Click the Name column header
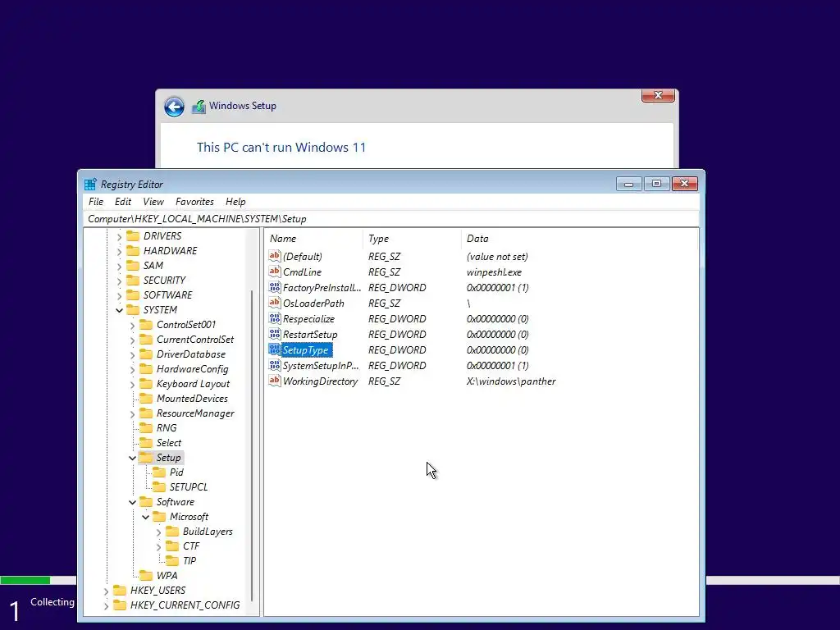The width and height of the screenshot is (840, 630). 314,239
